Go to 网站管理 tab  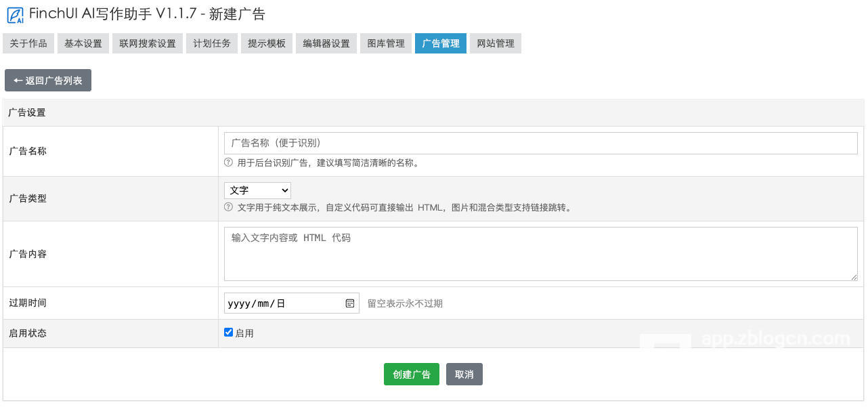click(x=496, y=43)
